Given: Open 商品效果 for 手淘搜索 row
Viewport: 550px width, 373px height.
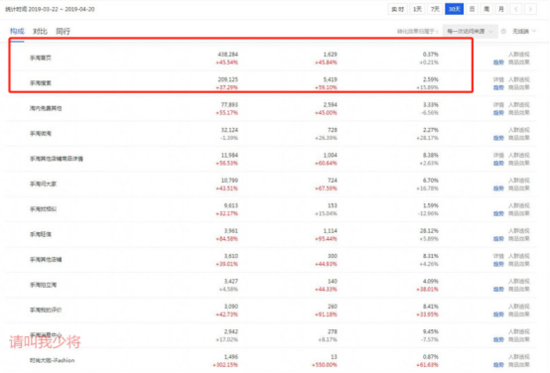Looking at the screenshot, I should [x=519, y=88].
